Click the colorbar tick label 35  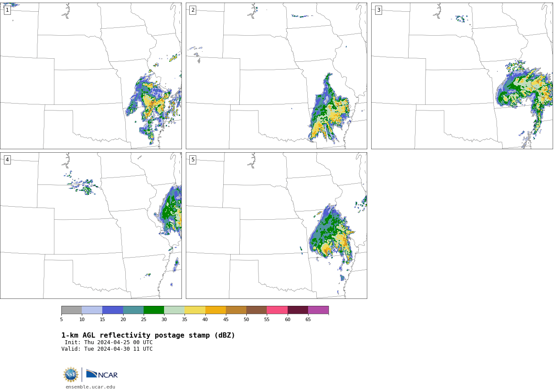coord(185,320)
